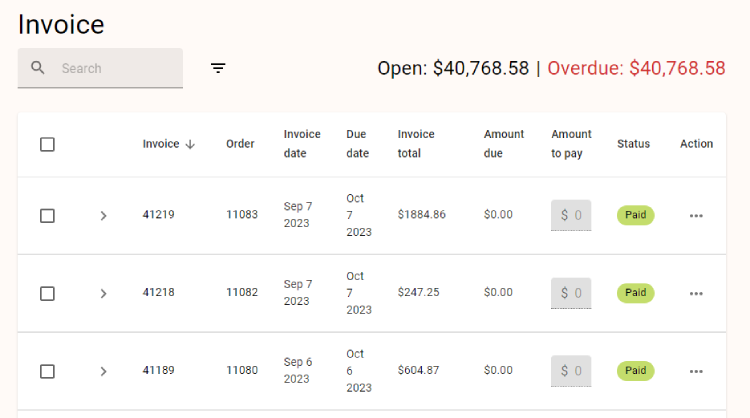
Task: Click the Invoice total column header
Action: (416, 144)
